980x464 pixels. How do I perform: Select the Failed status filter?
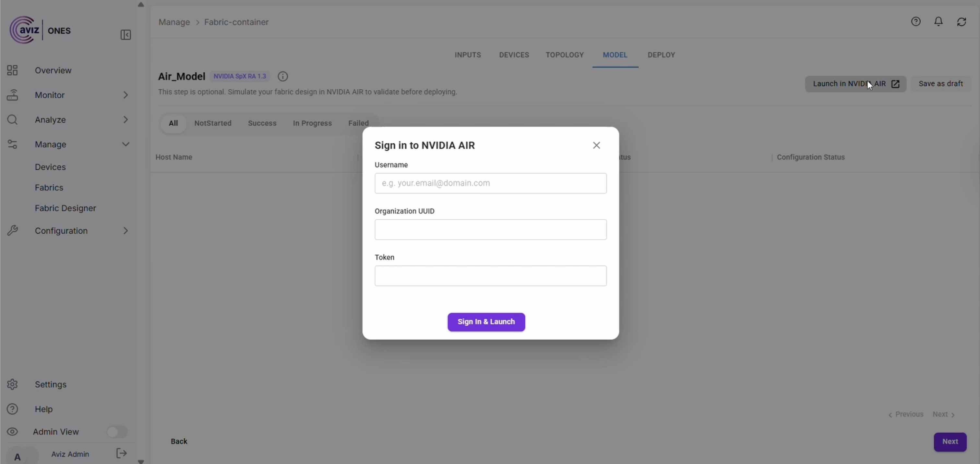[358, 123]
